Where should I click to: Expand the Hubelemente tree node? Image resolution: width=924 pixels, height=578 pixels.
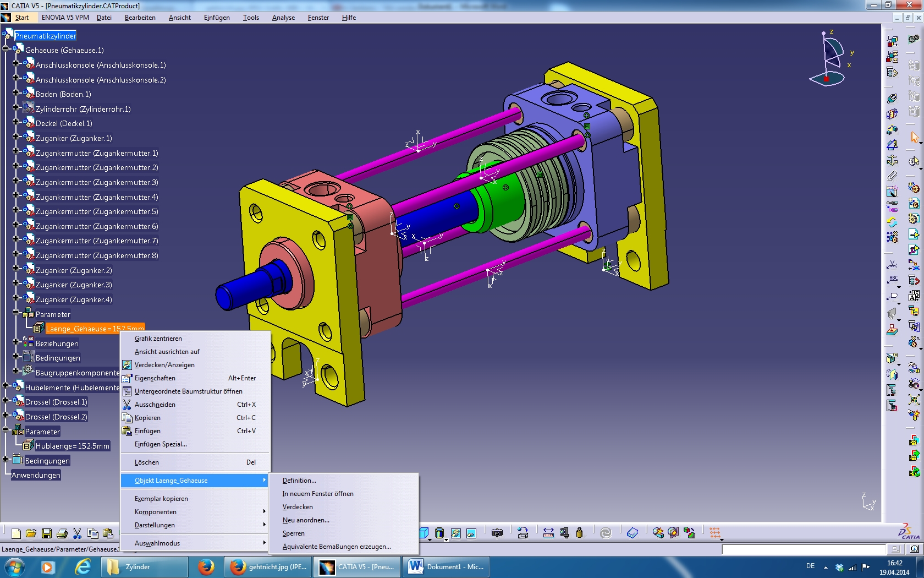[5, 386]
